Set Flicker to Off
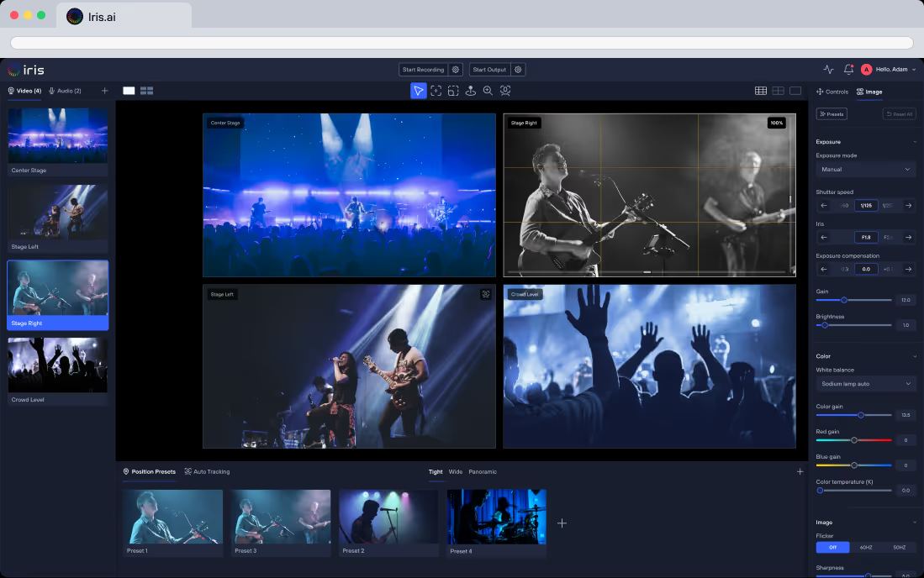The height and width of the screenshot is (578, 924). click(x=832, y=548)
